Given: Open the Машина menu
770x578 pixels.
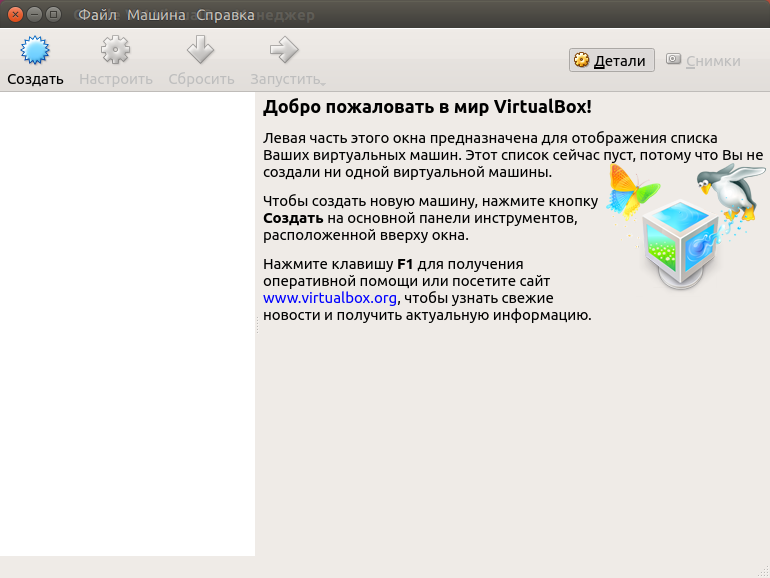Looking at the screenshot, I should point(156,15).
